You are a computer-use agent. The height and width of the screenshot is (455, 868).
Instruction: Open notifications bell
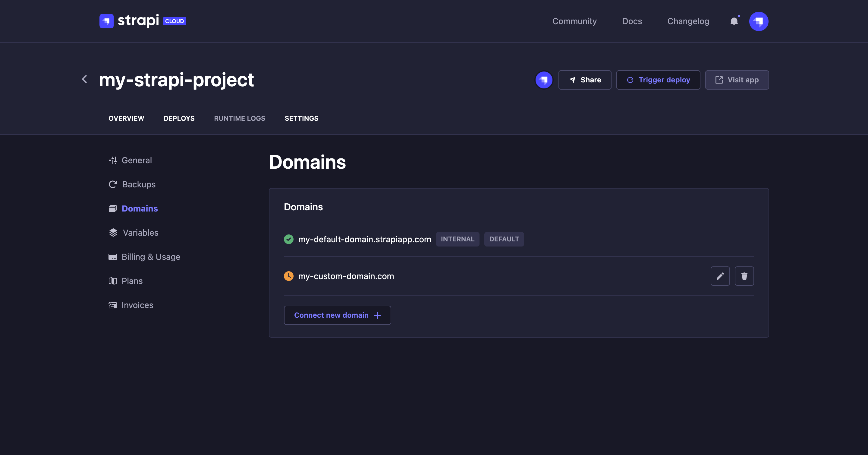[734, 21]
